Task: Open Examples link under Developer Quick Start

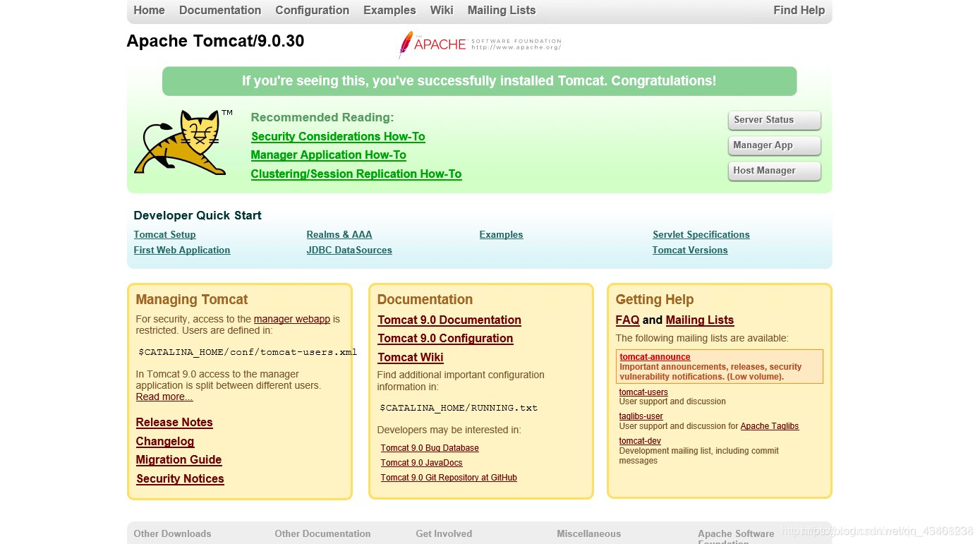Action: click(501, 234)
